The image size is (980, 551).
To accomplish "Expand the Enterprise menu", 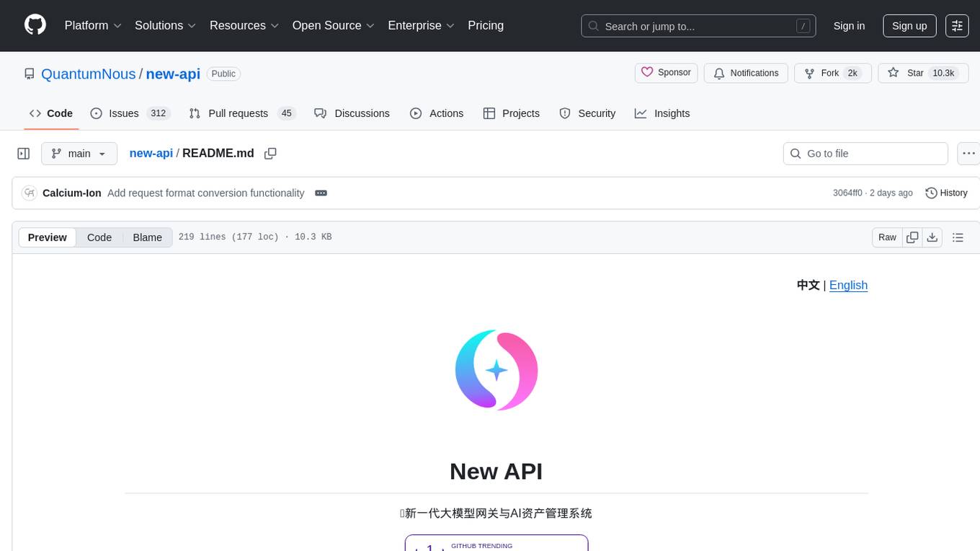I will [421, 25].
